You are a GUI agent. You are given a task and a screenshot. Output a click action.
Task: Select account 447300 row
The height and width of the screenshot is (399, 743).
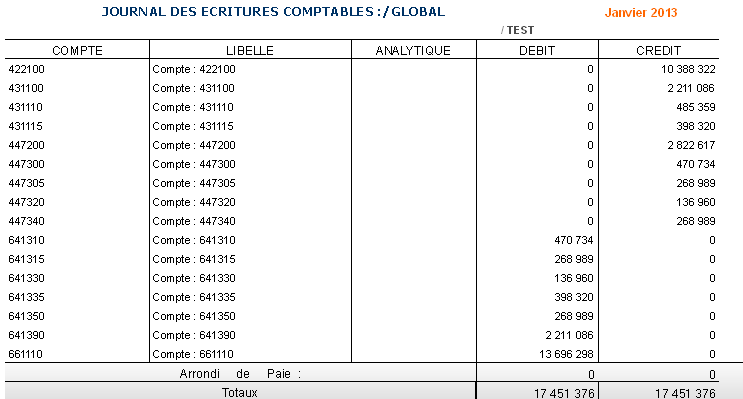362,164
